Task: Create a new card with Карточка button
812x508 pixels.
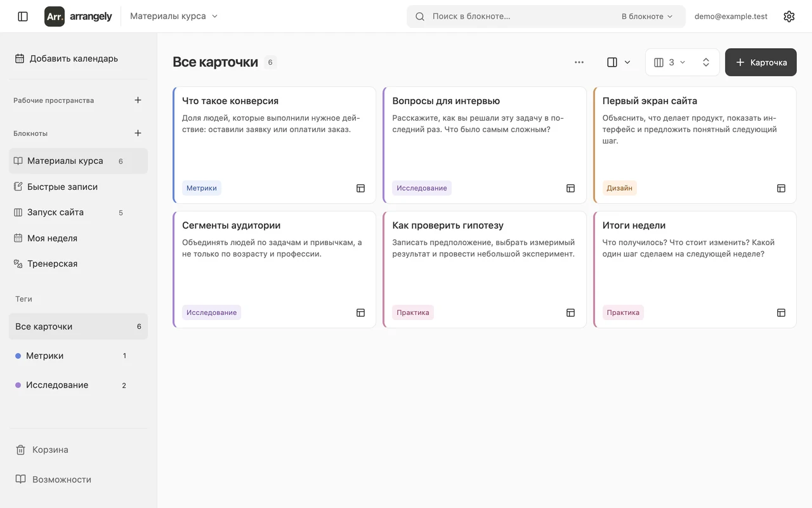Action: [761, 62]
